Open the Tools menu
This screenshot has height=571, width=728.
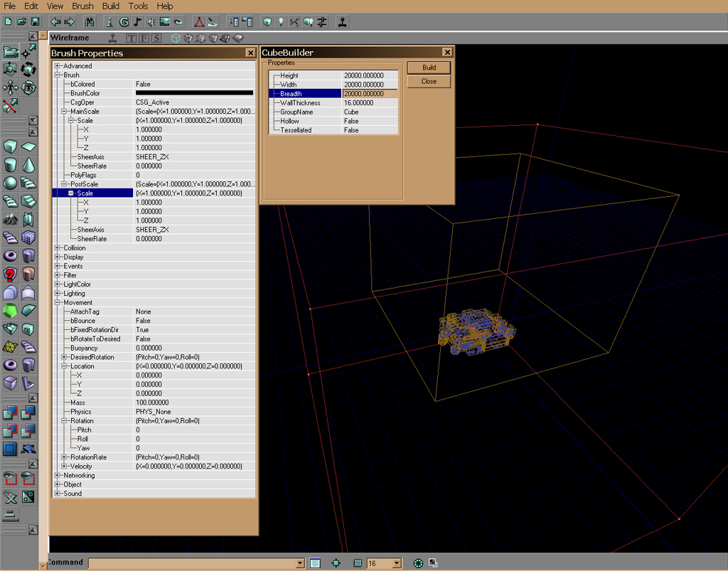[x=138, y=6]
